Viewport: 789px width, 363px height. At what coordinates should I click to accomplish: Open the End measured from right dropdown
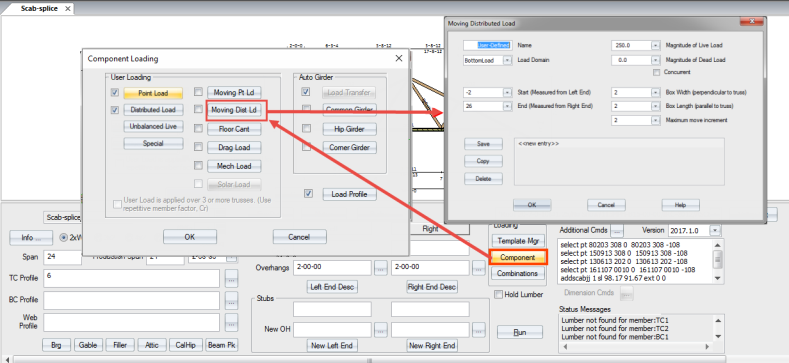click(507, 106)
